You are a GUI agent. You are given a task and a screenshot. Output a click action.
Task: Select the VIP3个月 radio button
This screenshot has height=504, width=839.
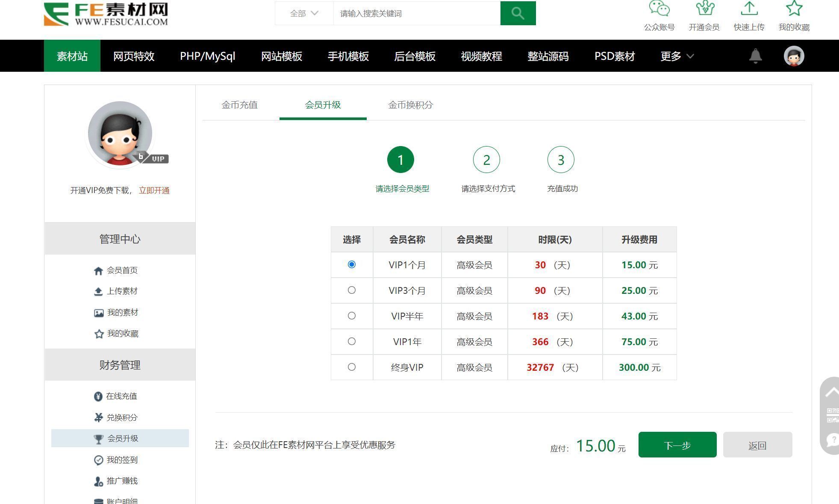[351, 290]
